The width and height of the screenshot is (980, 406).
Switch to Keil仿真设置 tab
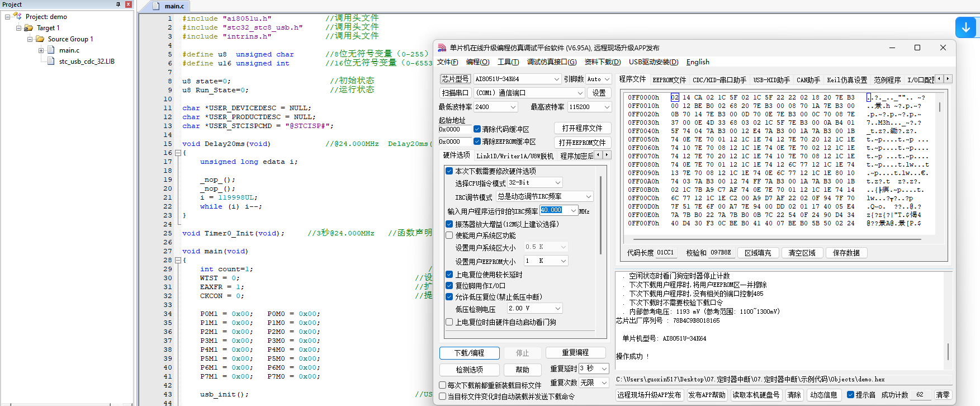click(847, 80)
